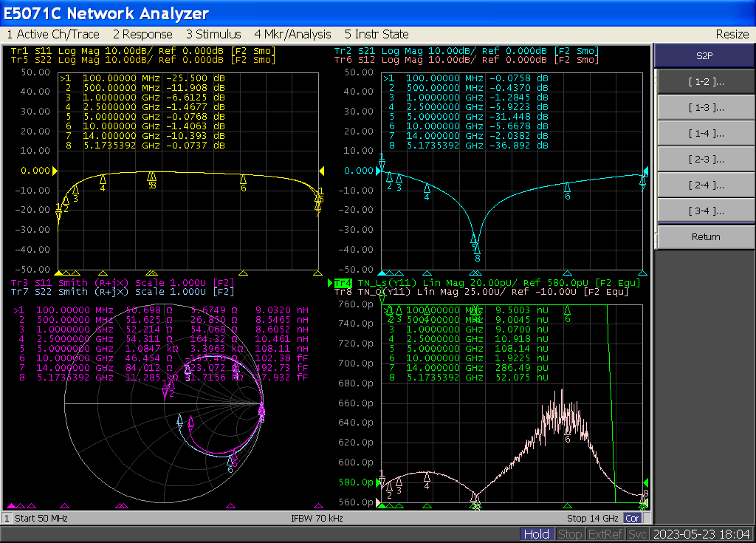Select the S2P [ 2-3 ]... softkey
The image size is (756, 543).
[706, 160]
